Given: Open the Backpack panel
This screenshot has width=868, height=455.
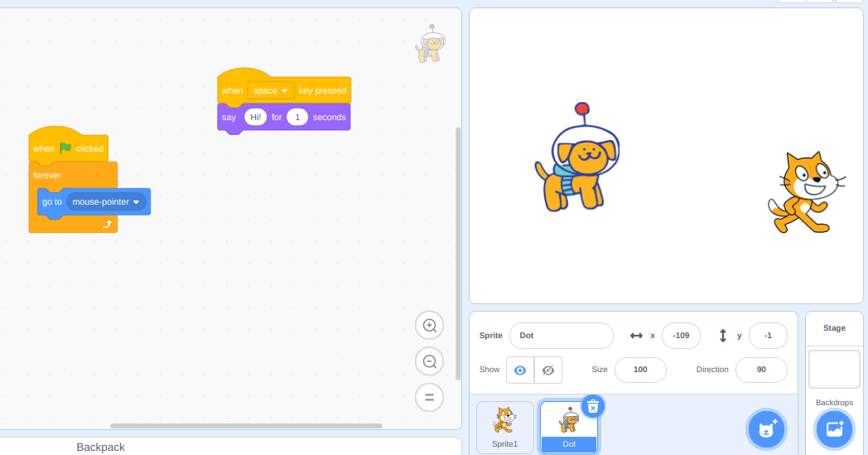Looking at the screenshot, I should point(100,447).
